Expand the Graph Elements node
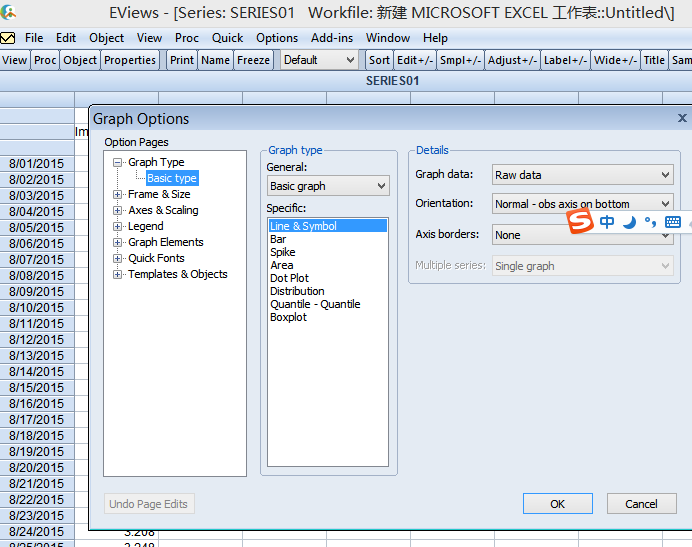692x547 pixels. (117, 242)
